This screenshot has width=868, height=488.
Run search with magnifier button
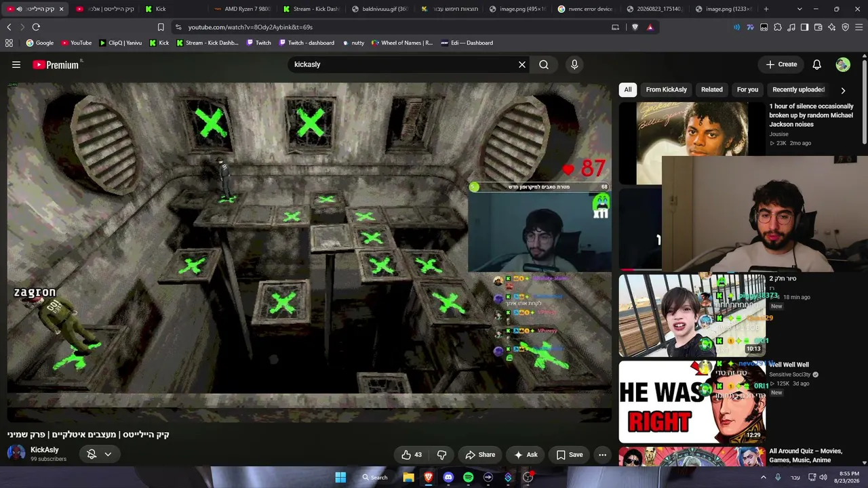point(544,64)
